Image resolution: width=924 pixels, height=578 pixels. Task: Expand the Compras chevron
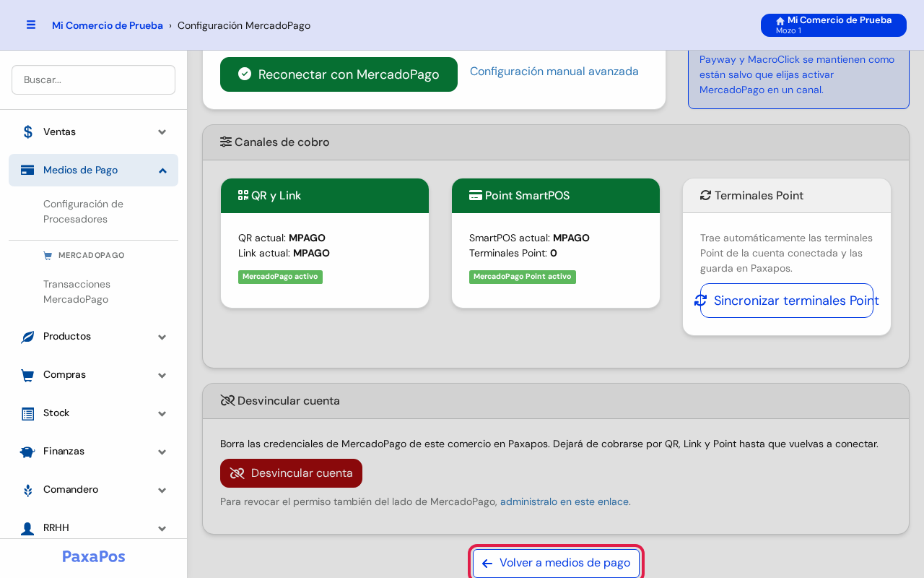162,375
